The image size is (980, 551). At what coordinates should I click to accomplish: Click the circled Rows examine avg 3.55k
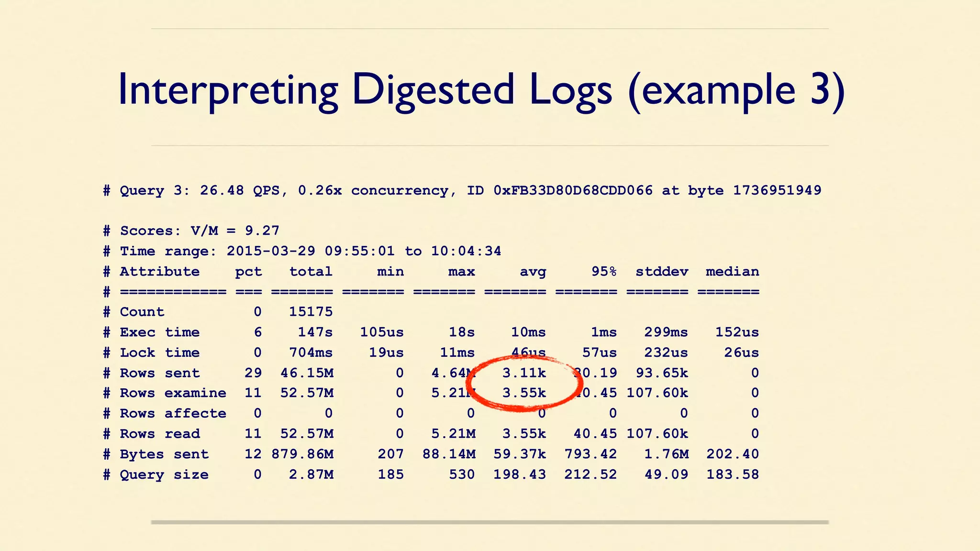[x=524, y=393]
